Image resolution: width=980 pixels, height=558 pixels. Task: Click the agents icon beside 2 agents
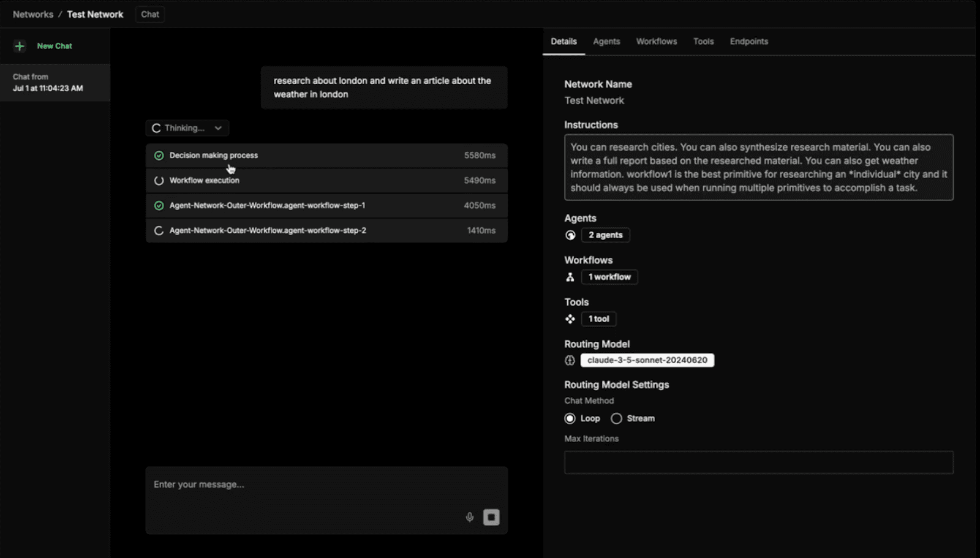click(570, 235)
